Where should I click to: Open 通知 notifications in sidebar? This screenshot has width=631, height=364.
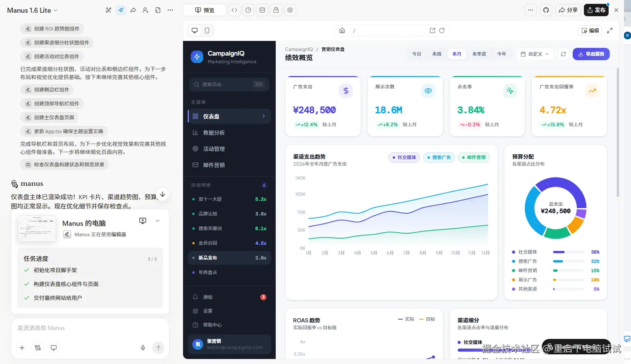tap(229, 297)
